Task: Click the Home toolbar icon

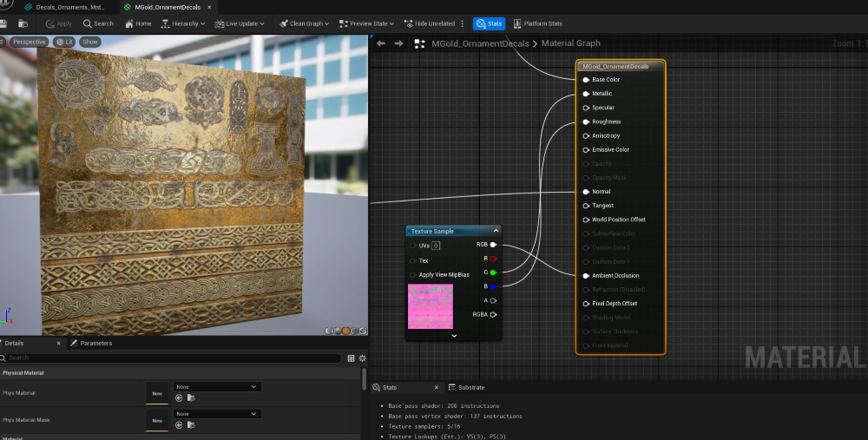Action: pyautogui.click(x=138, y=23)
